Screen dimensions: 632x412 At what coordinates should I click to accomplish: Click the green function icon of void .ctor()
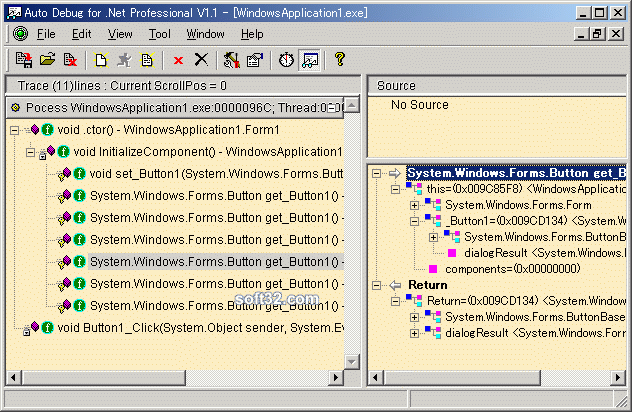click(x=48, y=130)
